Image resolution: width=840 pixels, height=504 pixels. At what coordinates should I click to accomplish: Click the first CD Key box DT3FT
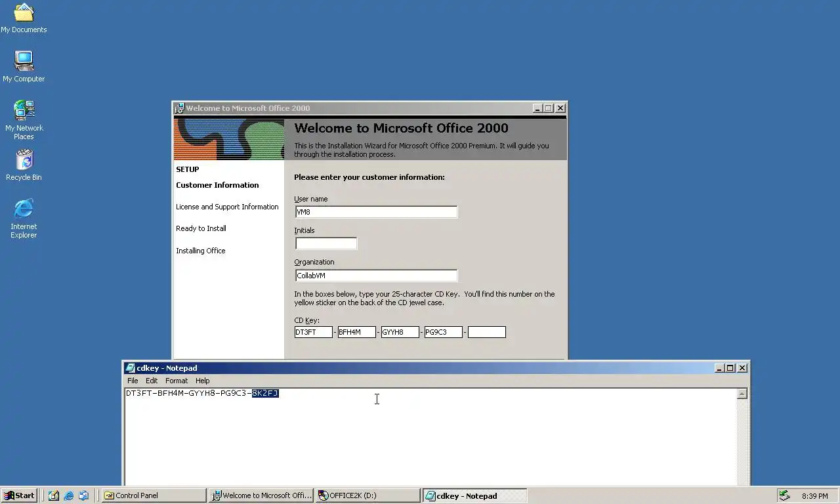314,332
